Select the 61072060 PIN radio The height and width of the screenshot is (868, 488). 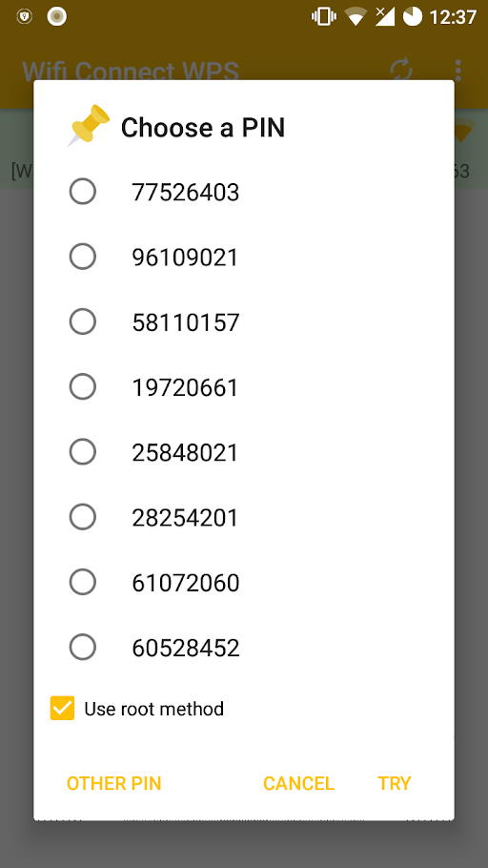click(x=82, y=583)
